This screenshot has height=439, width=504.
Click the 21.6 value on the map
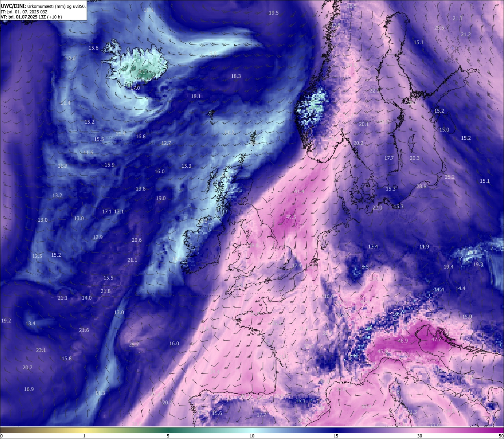point(84,330)
